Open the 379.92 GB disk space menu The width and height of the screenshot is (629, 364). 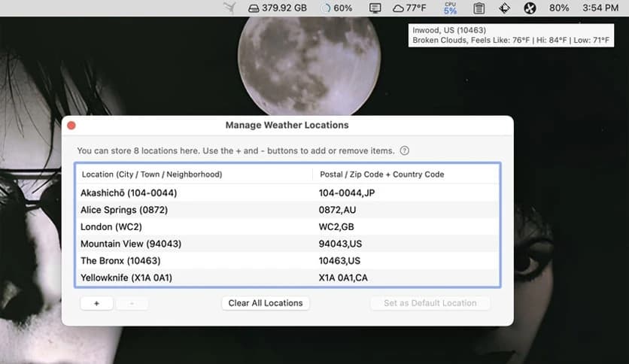277,8
